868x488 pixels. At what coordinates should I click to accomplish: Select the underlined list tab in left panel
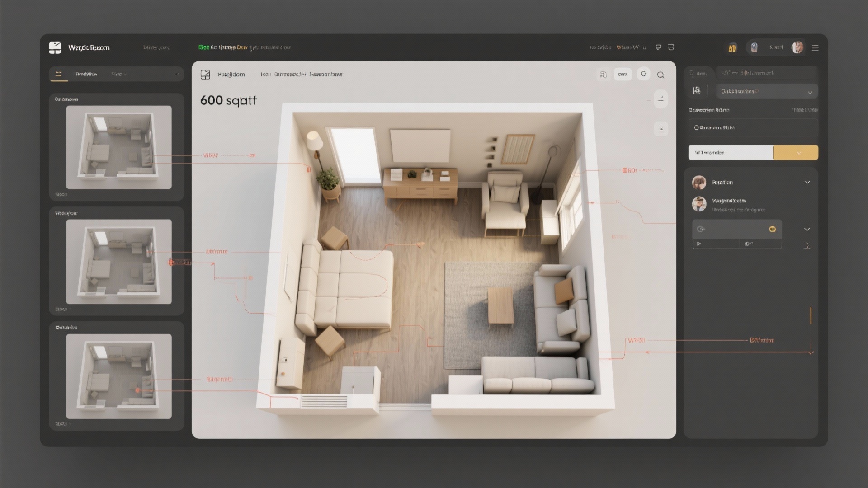[59, 74]
